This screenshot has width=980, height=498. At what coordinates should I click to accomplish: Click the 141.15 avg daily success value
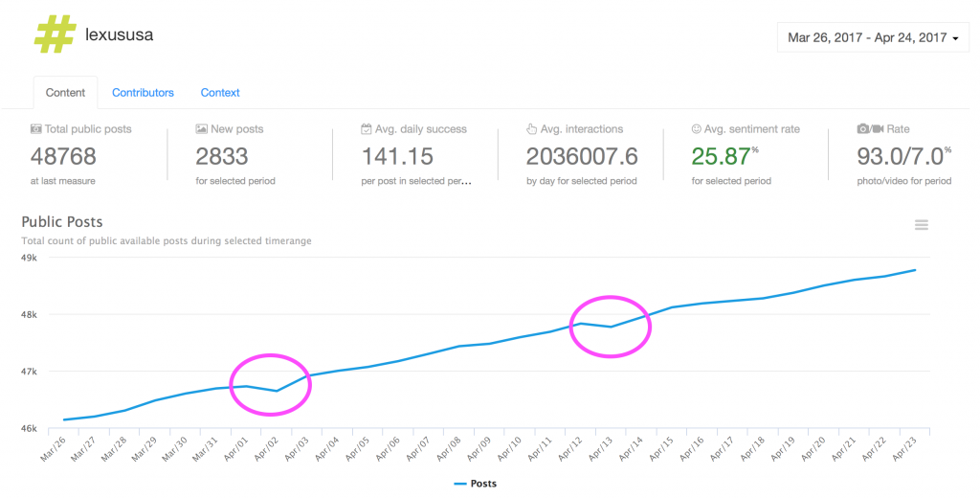coord(397,156)
